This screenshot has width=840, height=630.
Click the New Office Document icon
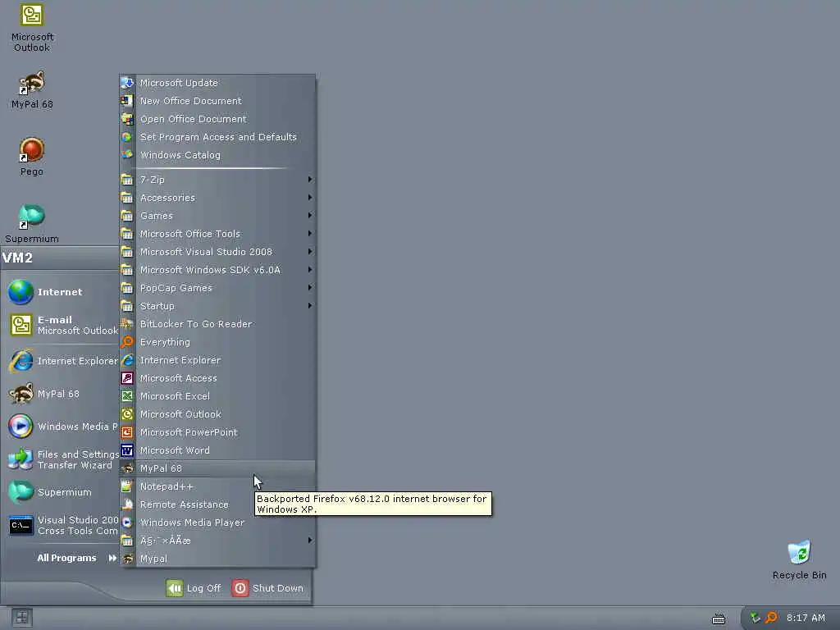127,101
